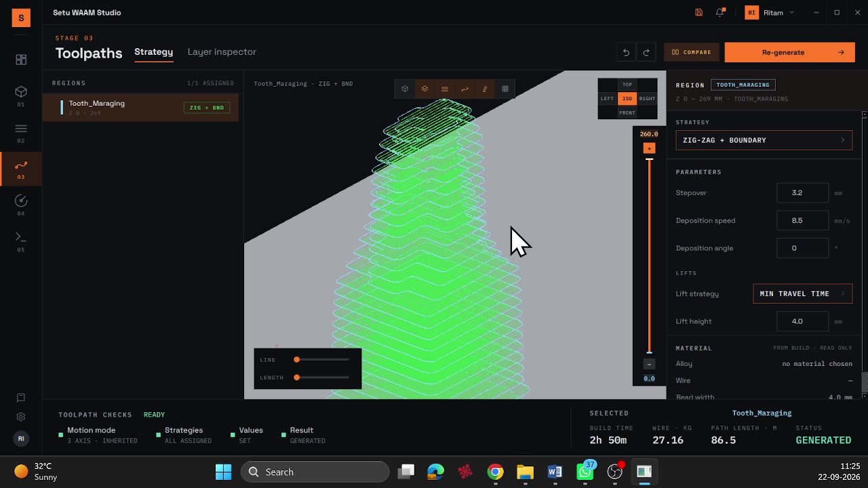Click the Stepover value field
Image resolution: width=868 pixels, height=488 pixels.
(x=802, y=193)
